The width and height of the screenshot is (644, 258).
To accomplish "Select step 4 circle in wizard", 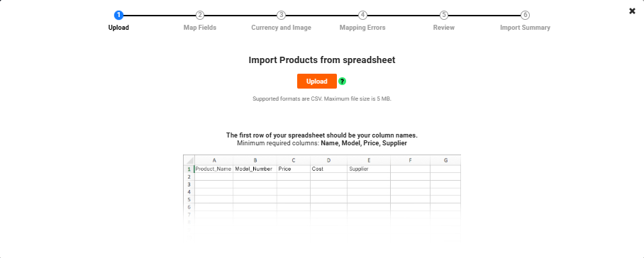I will (x=362, y=15).
